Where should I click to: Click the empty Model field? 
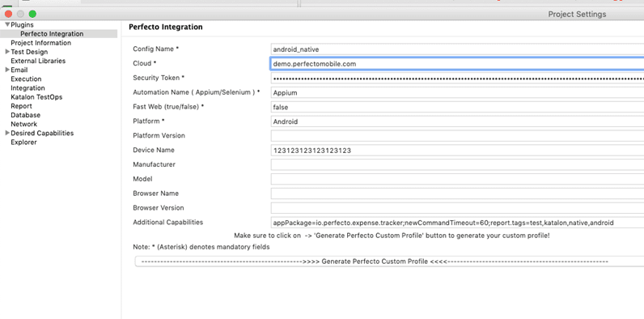(x=457, y=179)
